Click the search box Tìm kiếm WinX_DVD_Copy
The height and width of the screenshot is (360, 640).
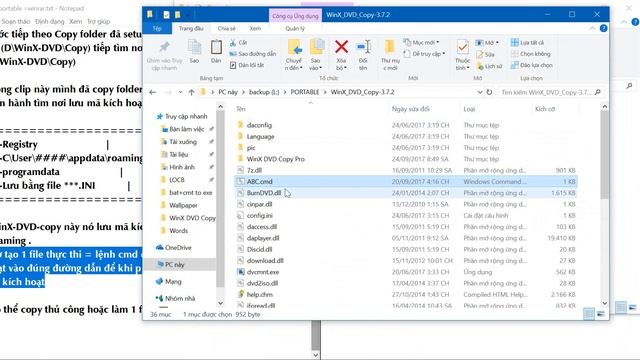tap(551, 92)
